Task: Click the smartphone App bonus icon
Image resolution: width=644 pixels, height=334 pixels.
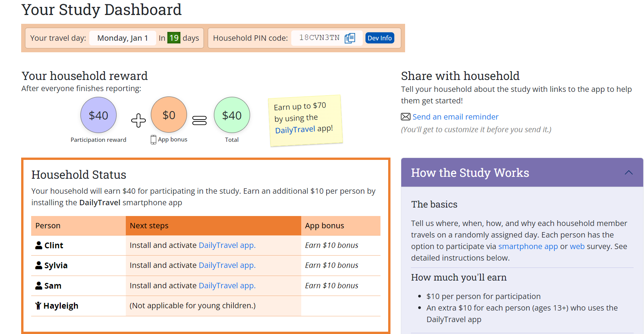Action: tap(153, 140)
